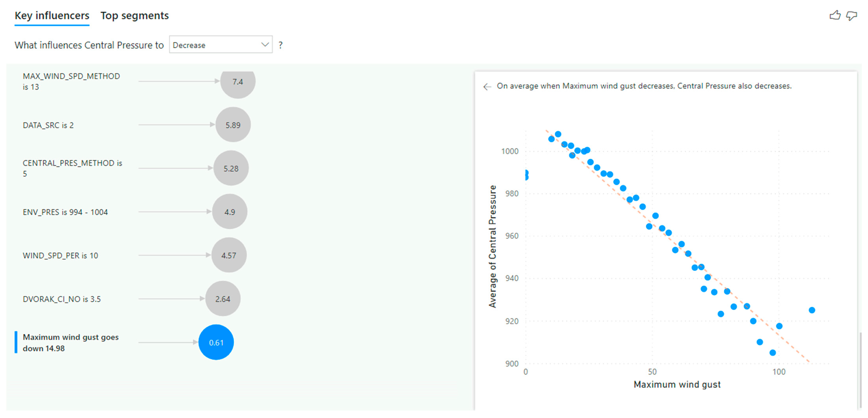Image resolution: width=868 pixels, height=418 pixels.
Task: Select the blue 0.61 influencer bubble
Action: click(216, 342)
